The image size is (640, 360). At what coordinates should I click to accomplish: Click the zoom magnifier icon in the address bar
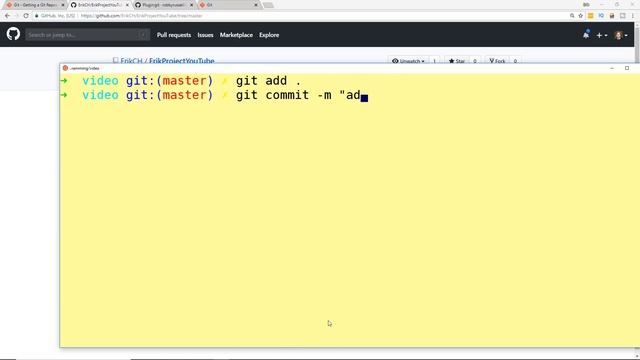point(572,16)
